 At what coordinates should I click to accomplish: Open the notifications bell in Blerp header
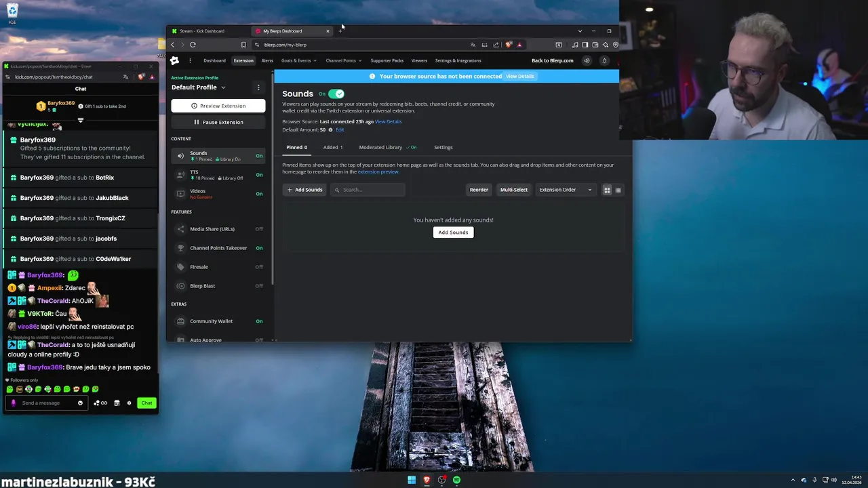click(x=604, y=60)
